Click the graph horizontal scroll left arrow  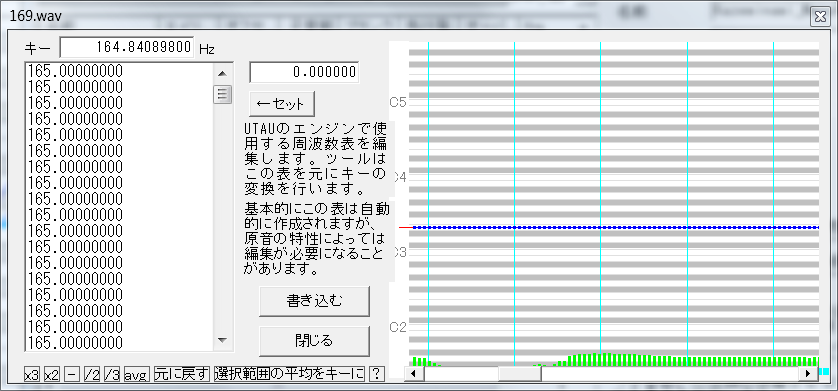[x=413, y=373]
